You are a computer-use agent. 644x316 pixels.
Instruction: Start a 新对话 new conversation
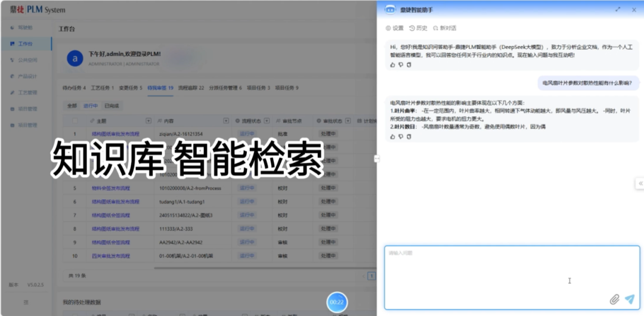tap(444, 29)
